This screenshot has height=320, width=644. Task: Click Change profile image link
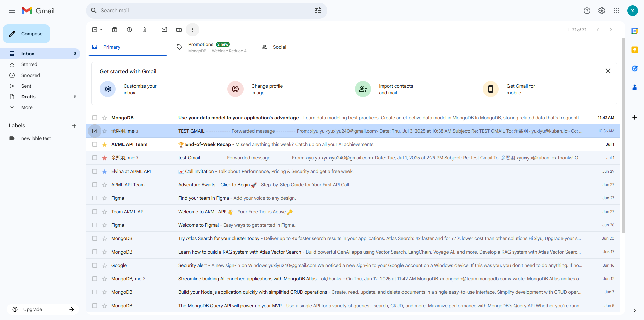tap(267, 89)
